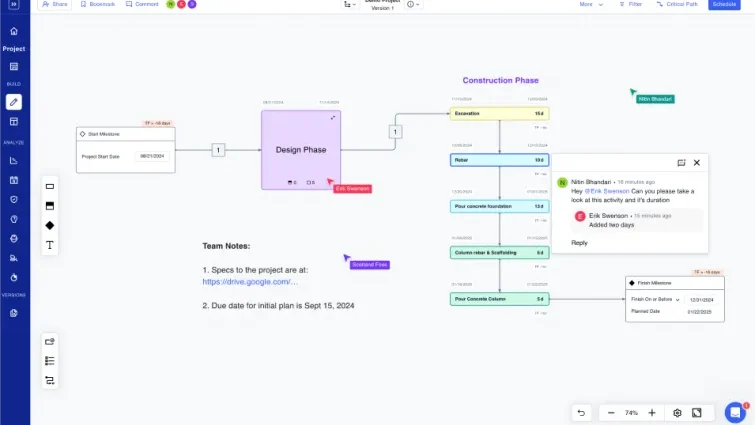Click the list view icon in lower toolbar
The width and height of the screenshot is (755, 425).
[x=50, y=361]
